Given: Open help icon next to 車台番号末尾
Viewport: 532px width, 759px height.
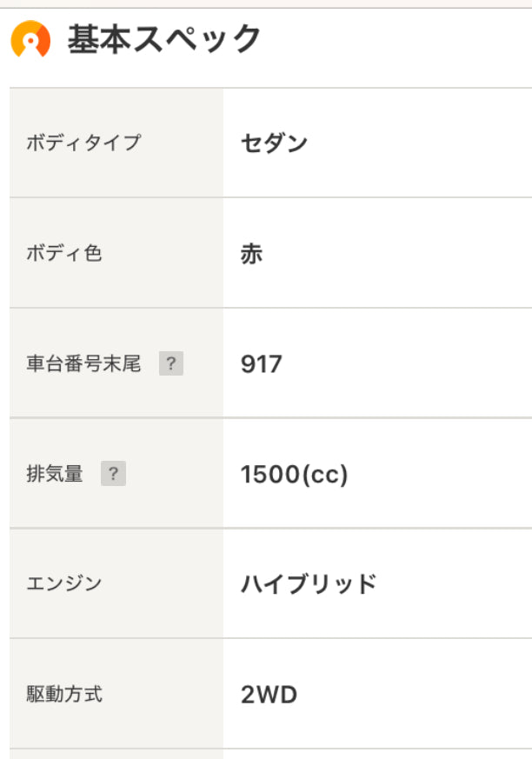Looking at the screenshot, I should tap(171, 363).
